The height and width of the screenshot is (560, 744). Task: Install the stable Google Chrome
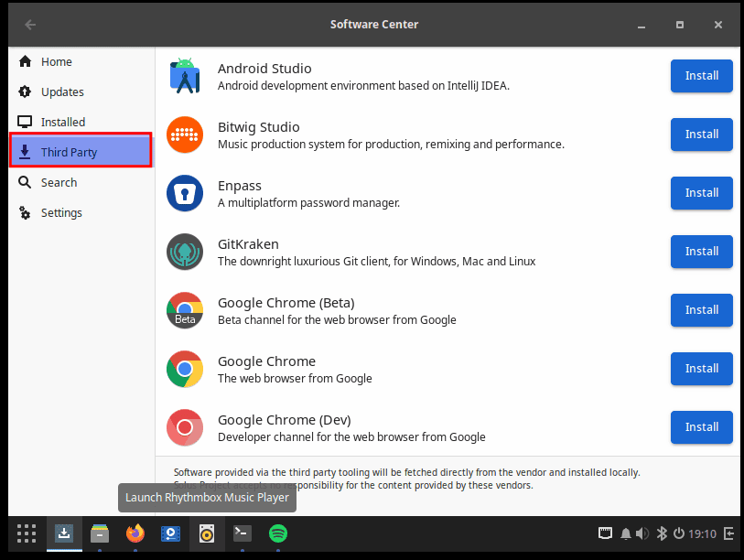701,369
